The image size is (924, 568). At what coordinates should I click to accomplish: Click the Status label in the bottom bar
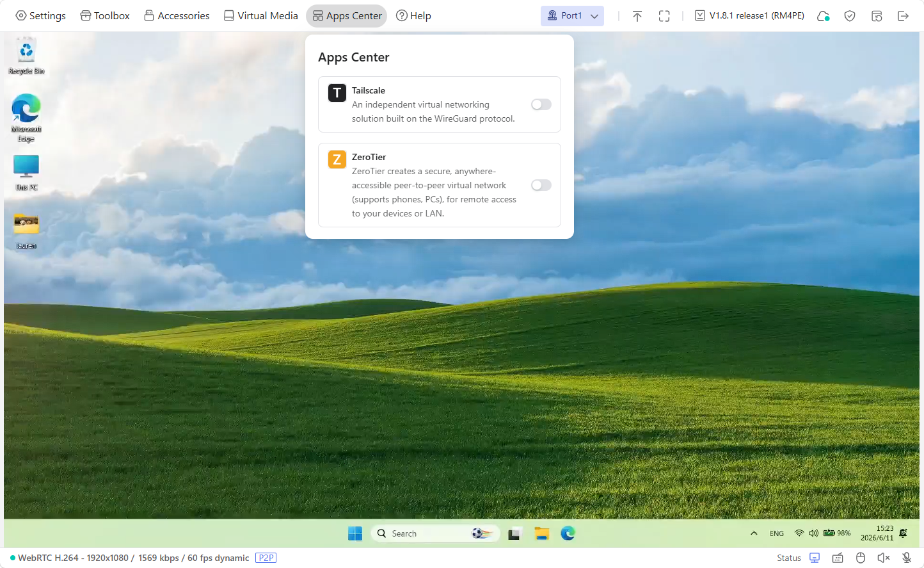pyautogui.click(x=789, y=558)
